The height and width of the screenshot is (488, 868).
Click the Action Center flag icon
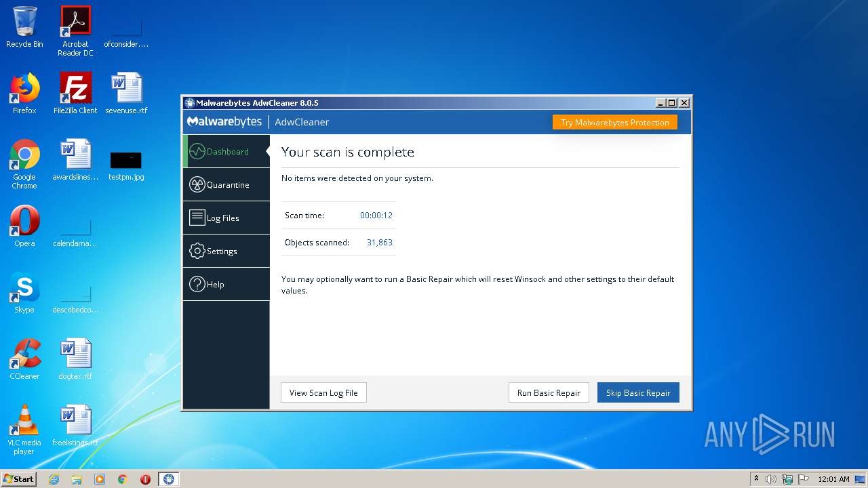tap(803, 479)
